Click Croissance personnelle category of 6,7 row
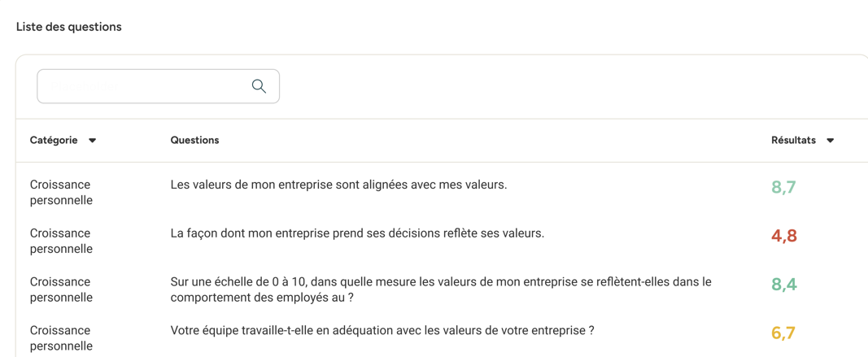The image size is (868, 357). [x=61, y=338]
